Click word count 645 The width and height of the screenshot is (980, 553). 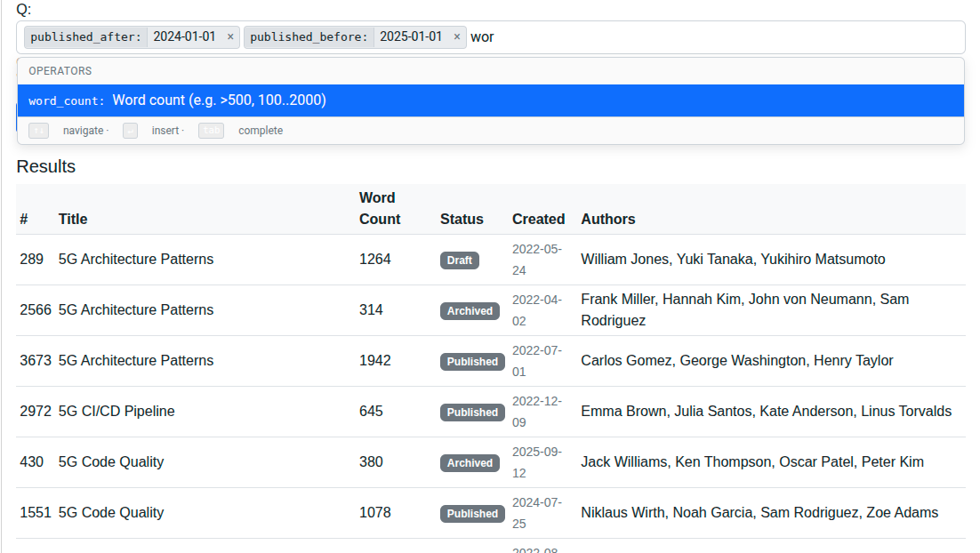371,411
